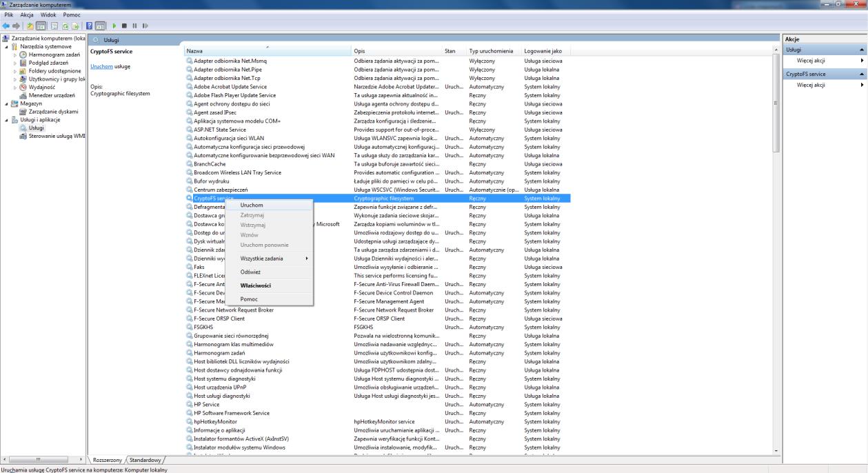The width and height of the screenshot is (868, 473).
Task: Select Centrum zabezpieczeń service row
Action: [377, 190]
